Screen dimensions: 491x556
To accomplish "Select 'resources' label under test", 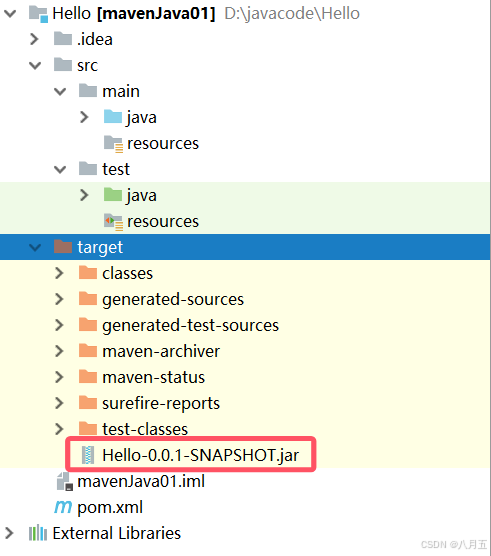I will click(x=163, y=222).
